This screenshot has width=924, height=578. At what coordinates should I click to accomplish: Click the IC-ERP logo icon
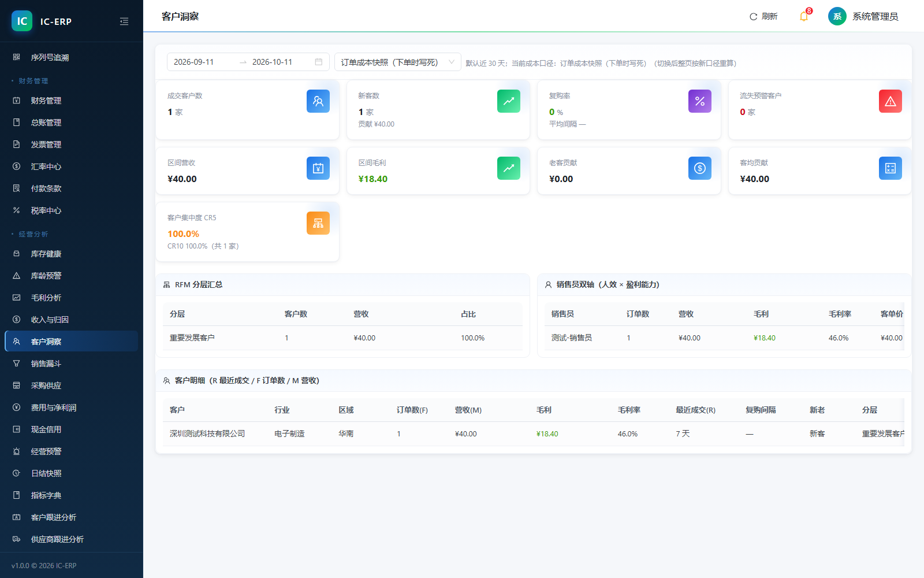click(22, 21)
